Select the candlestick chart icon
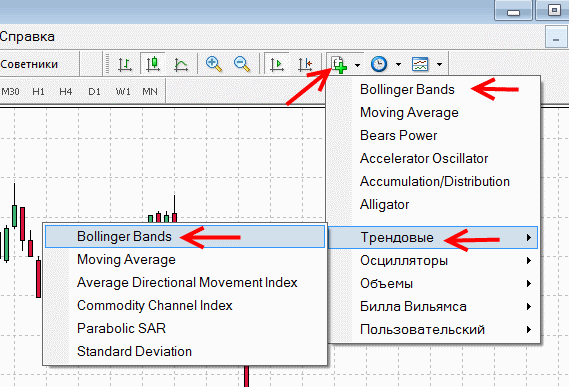This screenshot has height=387, width=569. click(x=153, y=64)
